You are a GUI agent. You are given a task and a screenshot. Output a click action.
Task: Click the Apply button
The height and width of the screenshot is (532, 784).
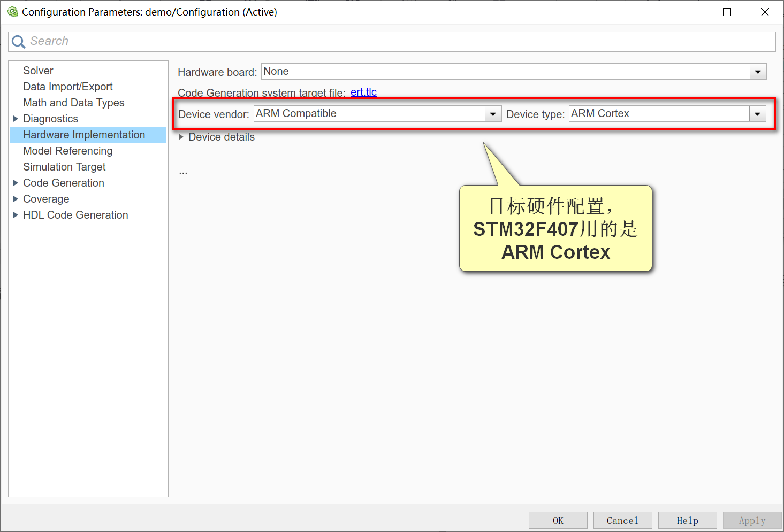click(x=752, y=520)
